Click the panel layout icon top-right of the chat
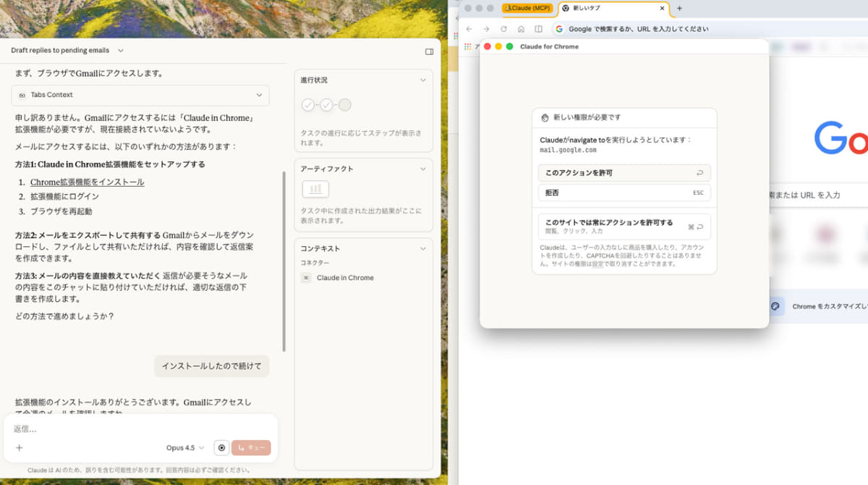 pos(429,51)
